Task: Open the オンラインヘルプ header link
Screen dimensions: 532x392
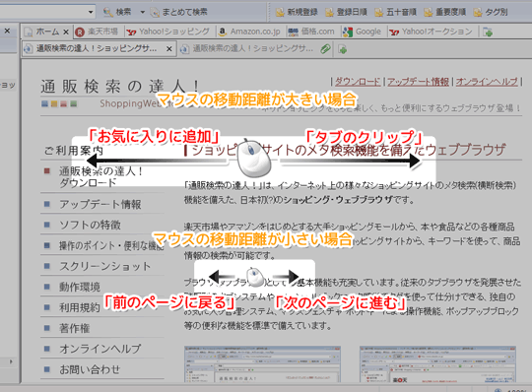Action: 487,82
